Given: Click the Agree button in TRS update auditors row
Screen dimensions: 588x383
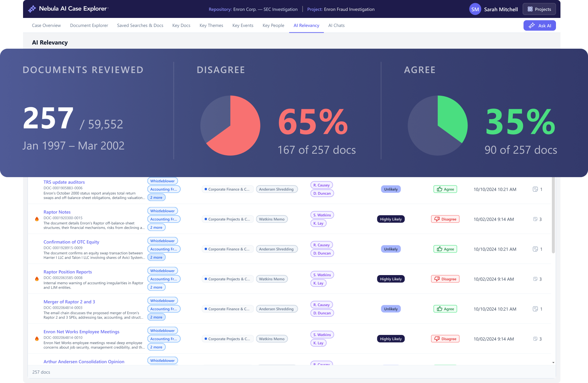Looking at the screenshot, I should tap(445, 189).
